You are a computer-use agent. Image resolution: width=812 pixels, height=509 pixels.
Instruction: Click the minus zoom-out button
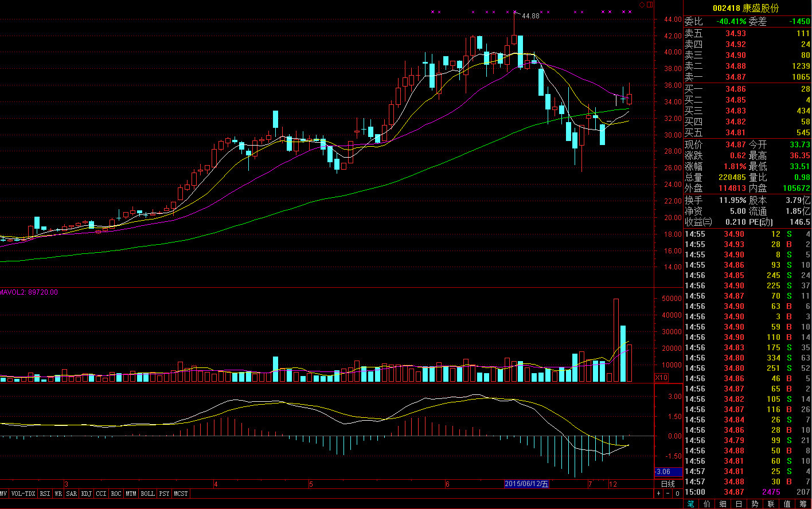(x=667, y=494)
